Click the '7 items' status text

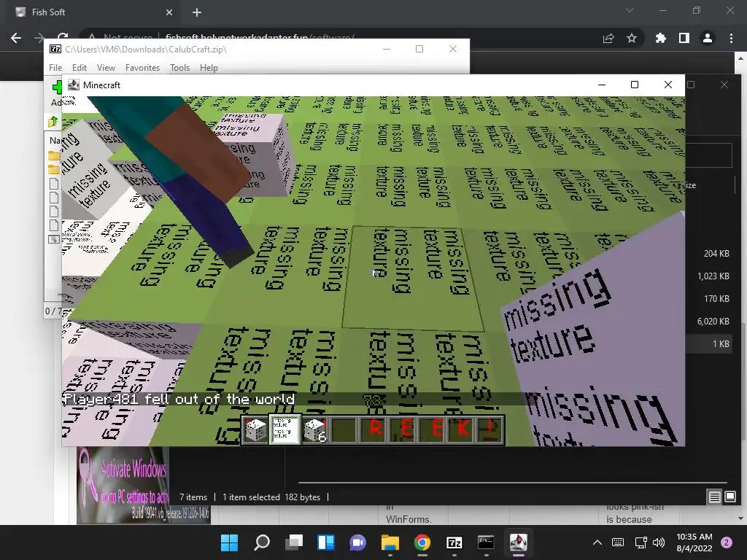[x=193, y=497]
